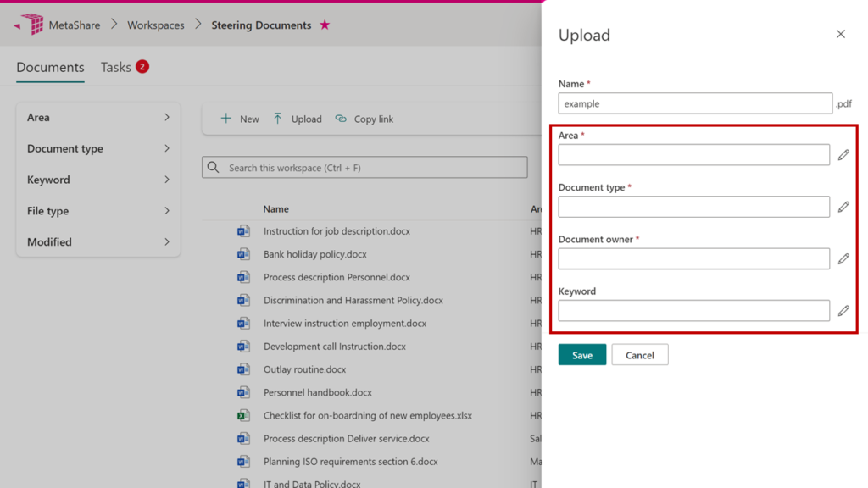This screenshot has height=488, width=868.
Task: Click the Name input field
Action: point(694,103)
